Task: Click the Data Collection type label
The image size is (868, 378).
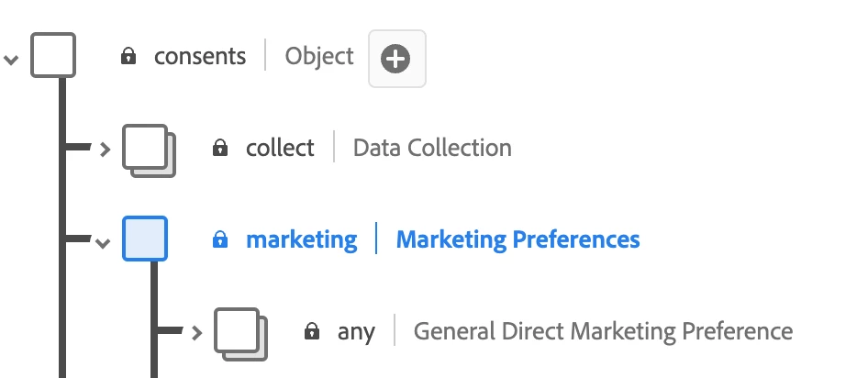Action: point(432,148)
